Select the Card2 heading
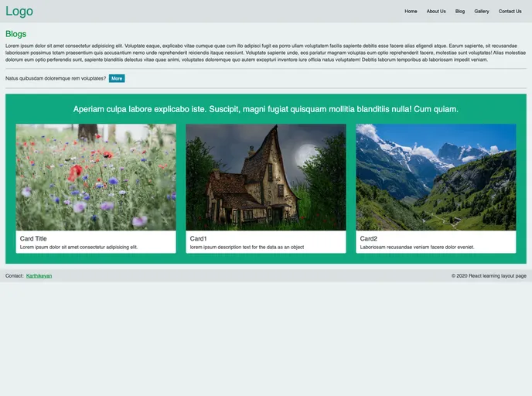532x396 pixels. pyautogui.click(x=369, y=239)
